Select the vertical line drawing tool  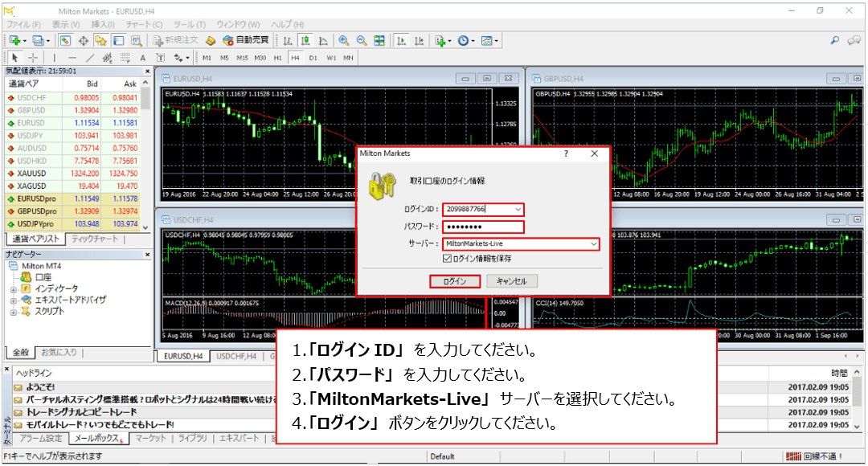point(55,58)
